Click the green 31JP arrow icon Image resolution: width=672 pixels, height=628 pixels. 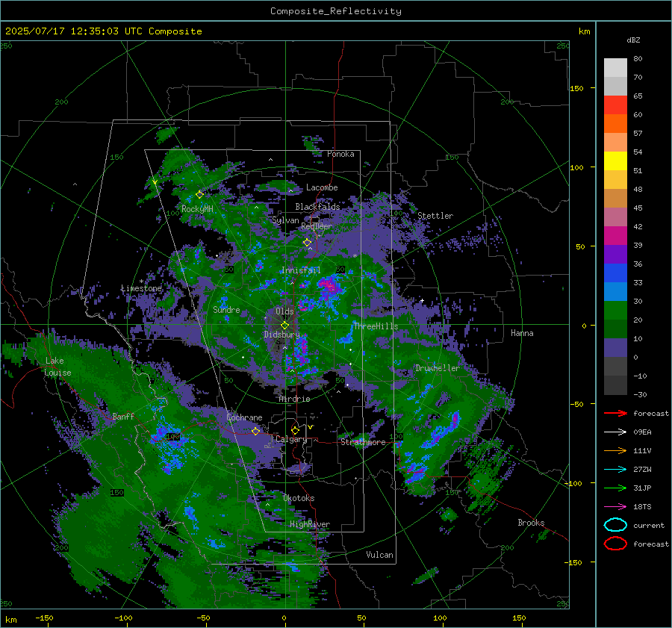coord(615,488)
